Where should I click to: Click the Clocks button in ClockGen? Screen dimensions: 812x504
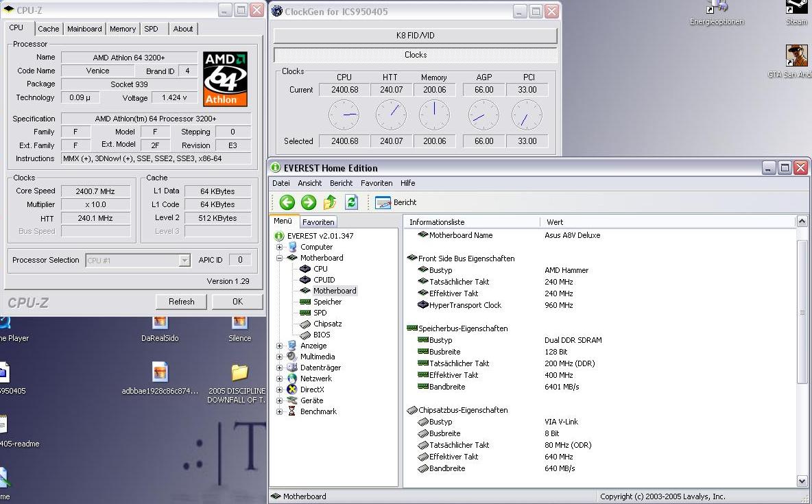tap(416, 55)
